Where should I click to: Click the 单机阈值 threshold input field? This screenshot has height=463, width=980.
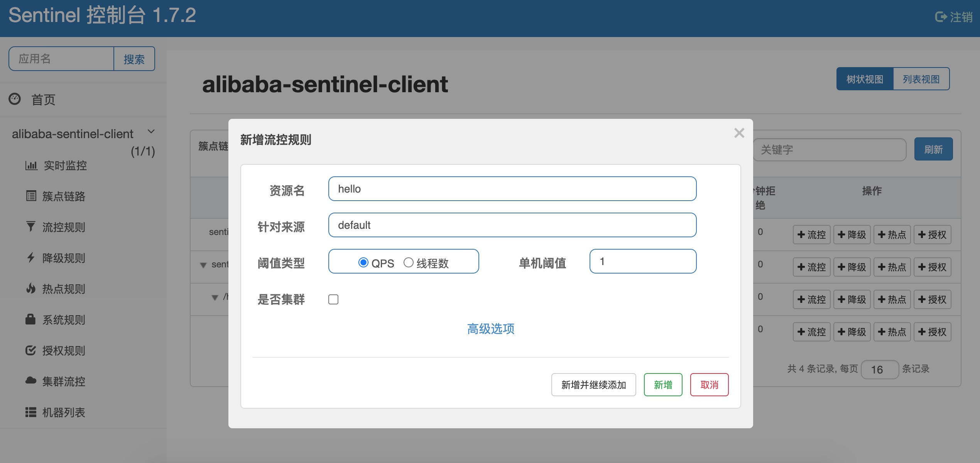643,261
